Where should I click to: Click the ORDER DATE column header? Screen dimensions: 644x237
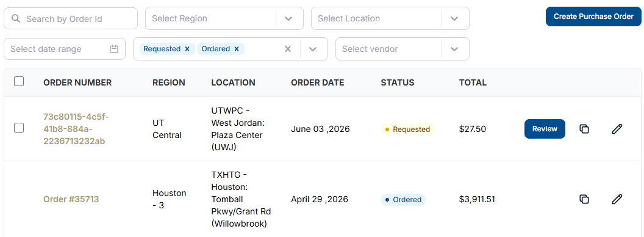tap(318, 82)
